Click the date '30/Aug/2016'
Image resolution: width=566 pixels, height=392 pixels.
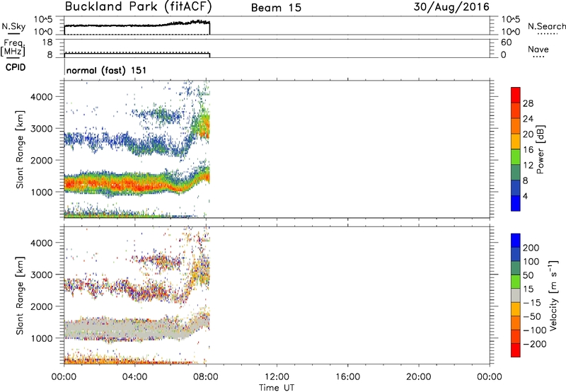click(451, 7)
